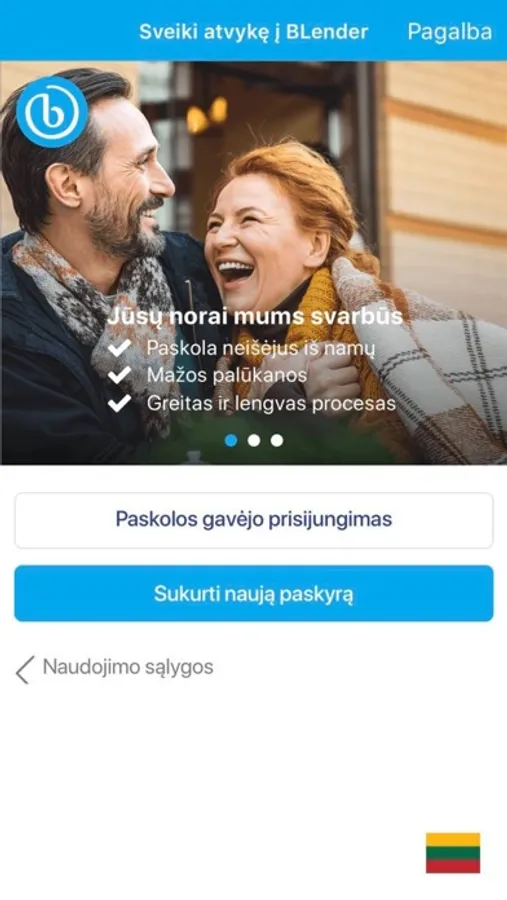Open the 'Naudojimo sąlygos' terms link
Viewport: 507px width, 900px height.
pyautogui.click(x=128, y=667)
